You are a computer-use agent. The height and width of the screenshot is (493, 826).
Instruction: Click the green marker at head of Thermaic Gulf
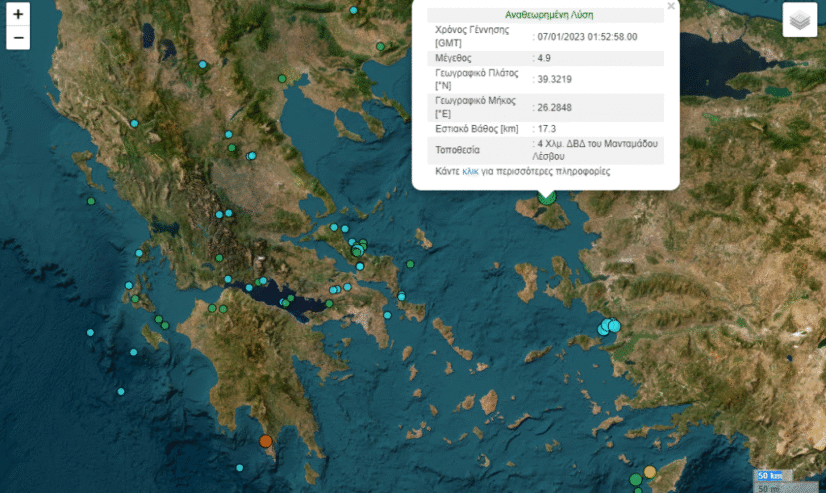283,79
